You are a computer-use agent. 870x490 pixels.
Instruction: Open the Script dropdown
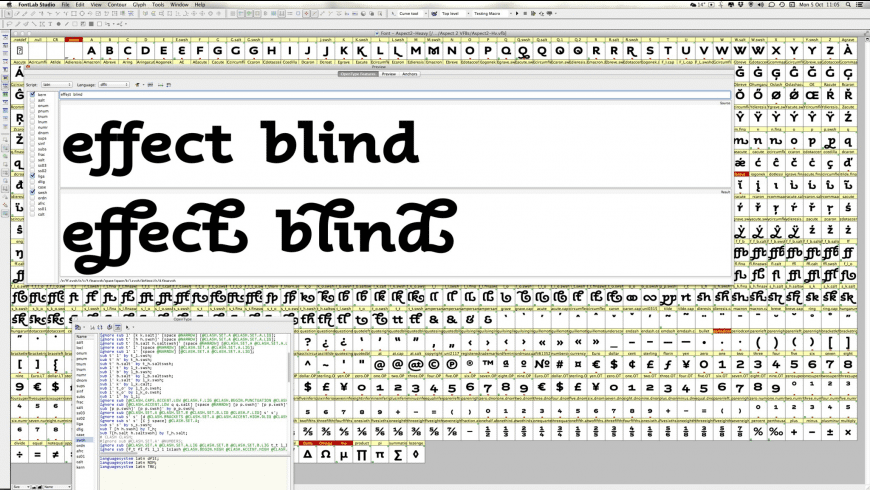coord(57,85)
